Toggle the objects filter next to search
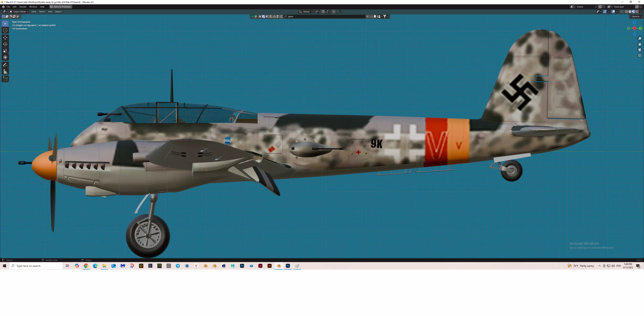This screenshot has height=316, width=644. 260,16
